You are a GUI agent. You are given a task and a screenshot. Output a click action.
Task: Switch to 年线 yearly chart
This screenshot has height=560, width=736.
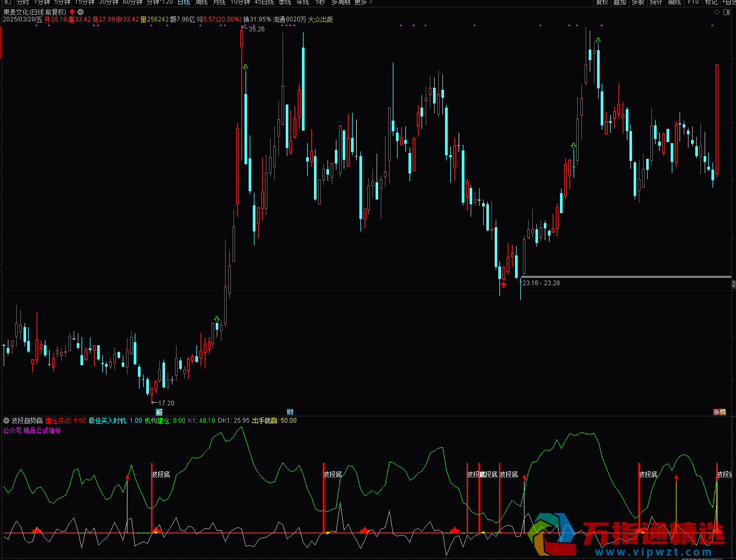(303, 2)
